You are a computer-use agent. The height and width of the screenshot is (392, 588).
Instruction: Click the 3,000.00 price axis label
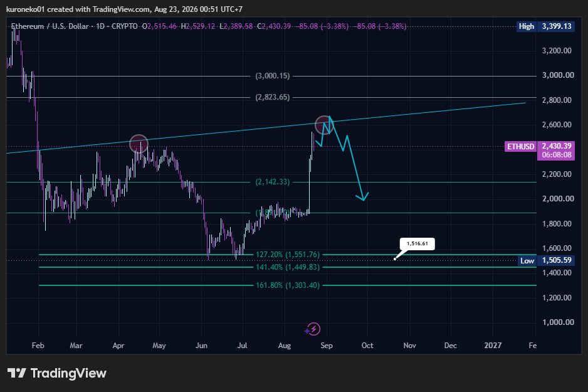(x=558, y=75)
